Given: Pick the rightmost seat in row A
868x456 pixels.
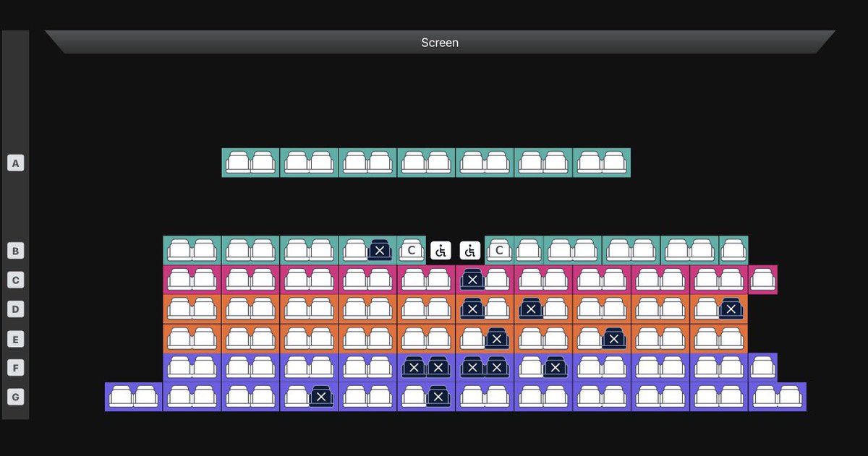Looking at the screenshot, I should pyautogui.click(x=614, y=163).
